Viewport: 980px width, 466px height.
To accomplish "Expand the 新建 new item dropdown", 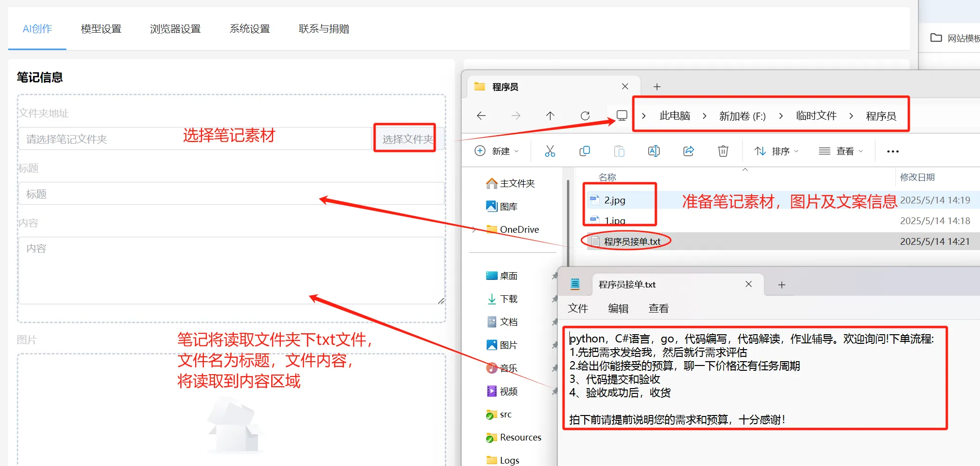I will tap(497, 151).
